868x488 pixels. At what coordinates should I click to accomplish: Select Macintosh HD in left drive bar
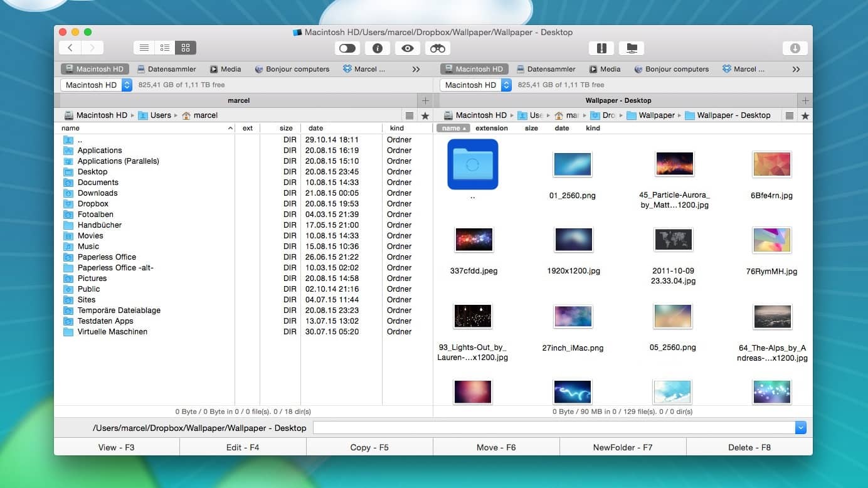point(95,69)
